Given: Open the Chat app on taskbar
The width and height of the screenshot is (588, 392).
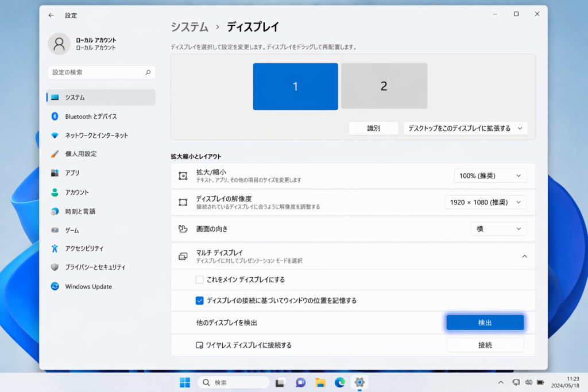Looking at the screenshot, I should tap(300, 382).
